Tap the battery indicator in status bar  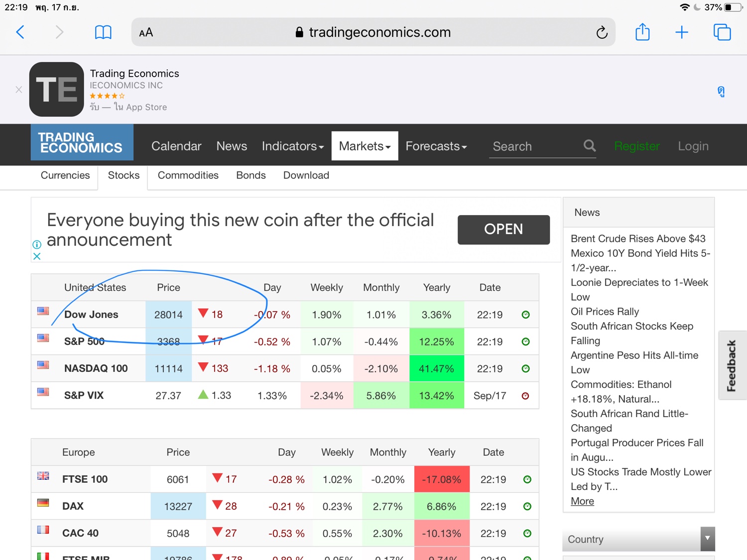tap(733, 7)
